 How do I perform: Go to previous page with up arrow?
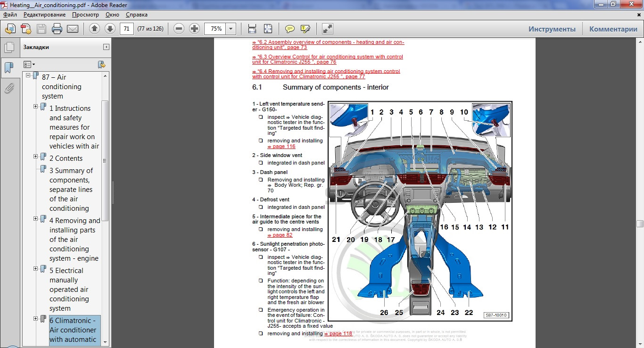tap(94, 29)
